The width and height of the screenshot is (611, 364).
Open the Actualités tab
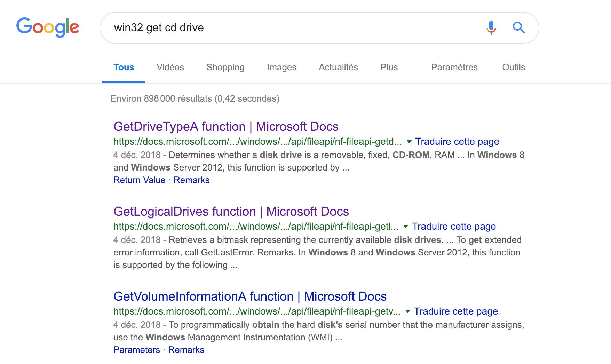[x=338, y=67]
